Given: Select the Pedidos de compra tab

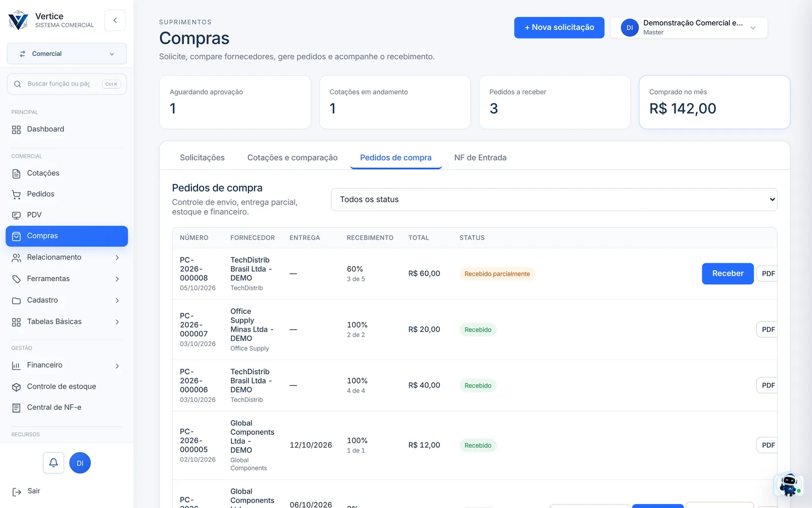Looking at the screenshot, I should [396, 157].
